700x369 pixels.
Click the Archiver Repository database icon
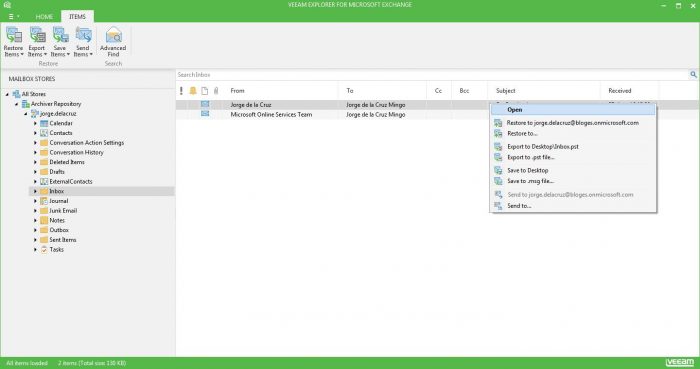click(x=26, y=104)
